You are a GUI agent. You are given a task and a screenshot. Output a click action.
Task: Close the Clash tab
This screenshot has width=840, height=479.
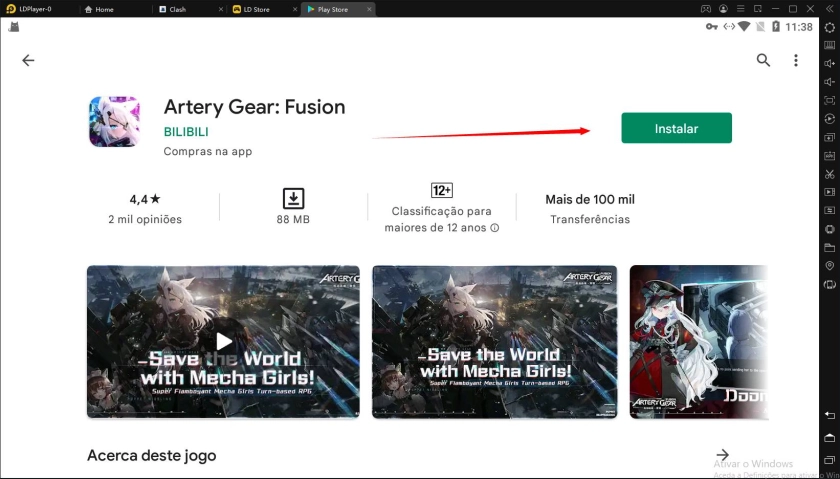(x=222, y=9)
